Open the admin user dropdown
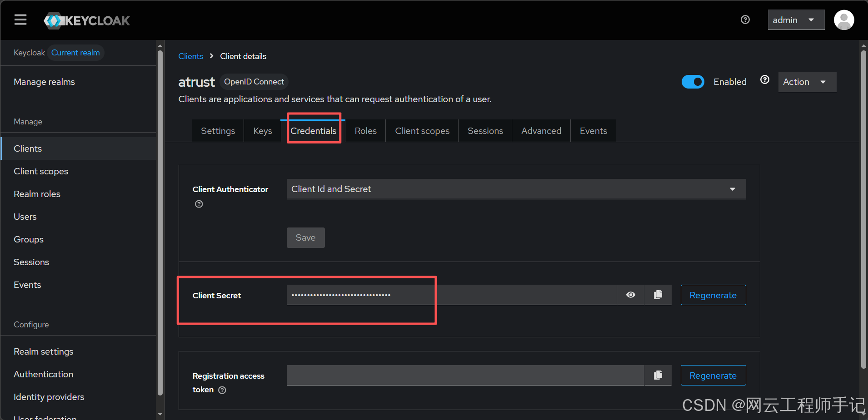 coord(796,20)
